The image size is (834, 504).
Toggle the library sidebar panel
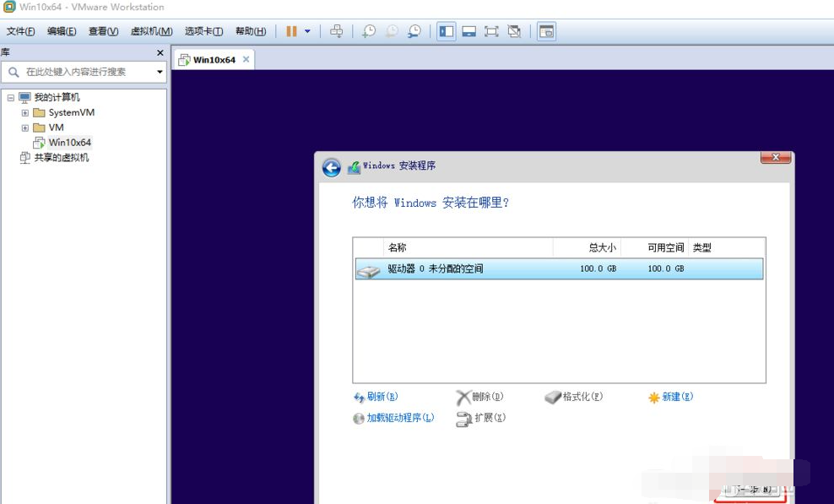(446, 30)
